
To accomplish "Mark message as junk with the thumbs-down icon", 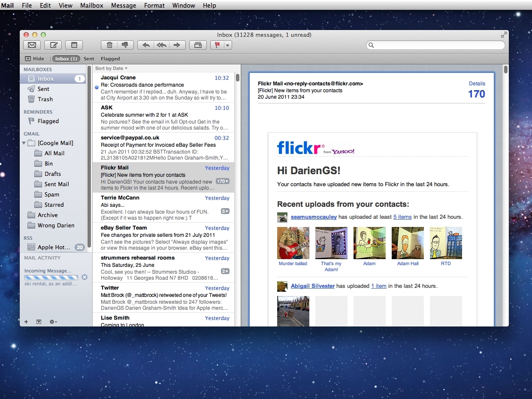I will click(x=125, y=45).
